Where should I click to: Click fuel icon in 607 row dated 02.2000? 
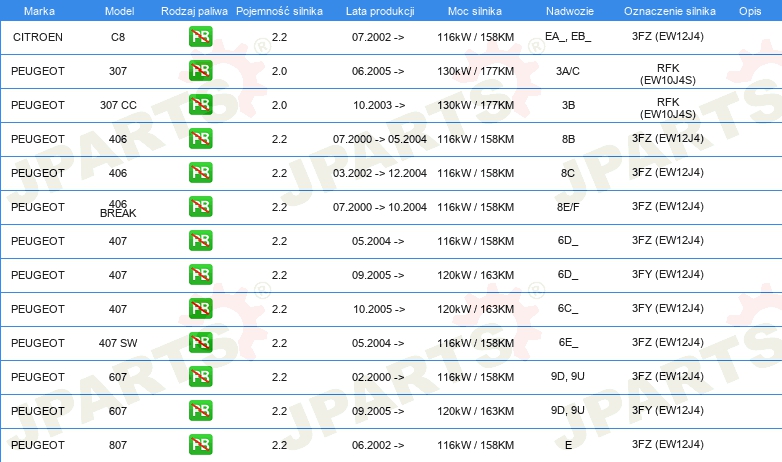(200, 376)
